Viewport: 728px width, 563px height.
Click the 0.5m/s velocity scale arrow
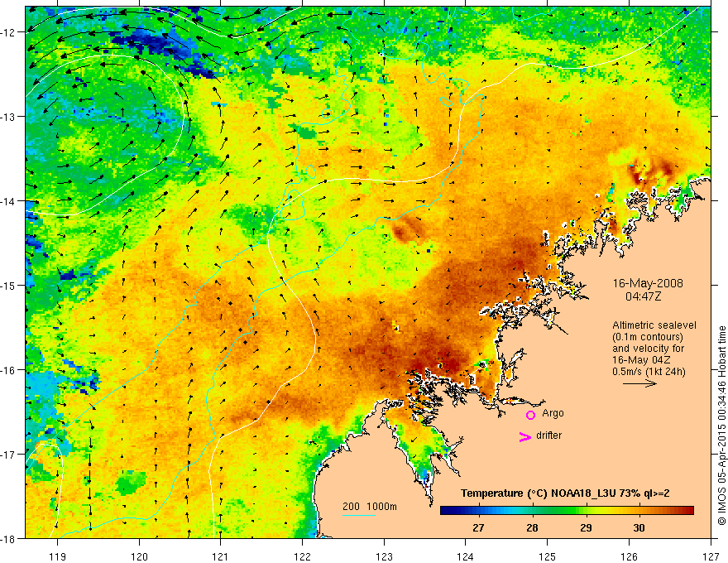click(639, 383)
